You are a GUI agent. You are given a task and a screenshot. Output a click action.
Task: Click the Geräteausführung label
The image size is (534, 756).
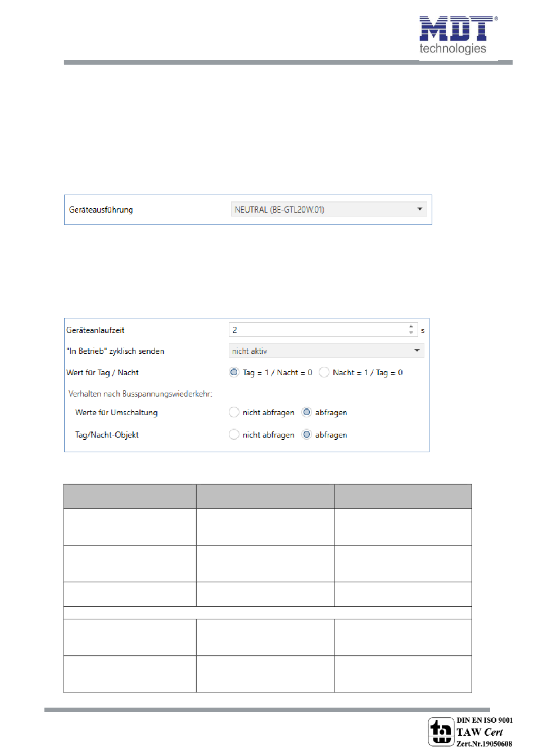[x=101, y=210]
